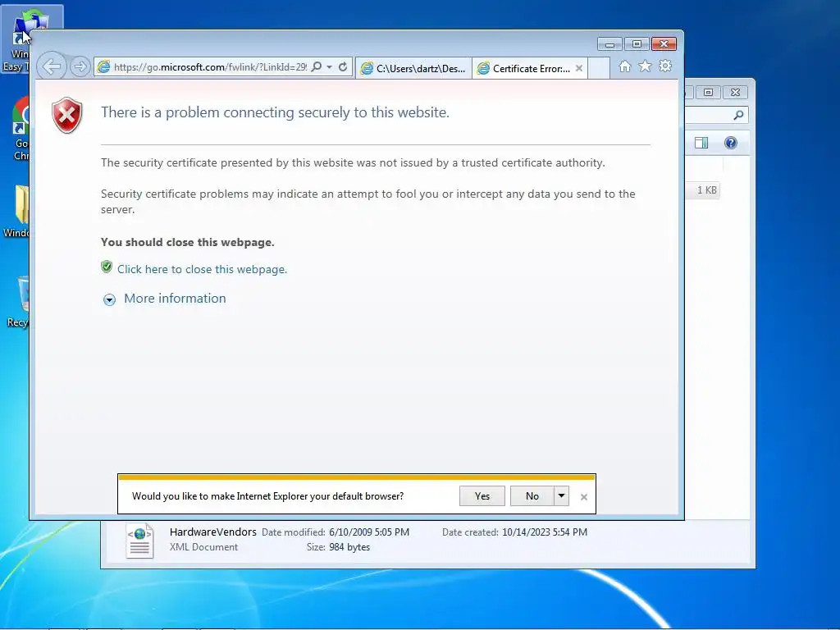The height and width of the screenshot is (630, 840).
Task: Click the green shield icon beside close link
Action: pos(107,267)
